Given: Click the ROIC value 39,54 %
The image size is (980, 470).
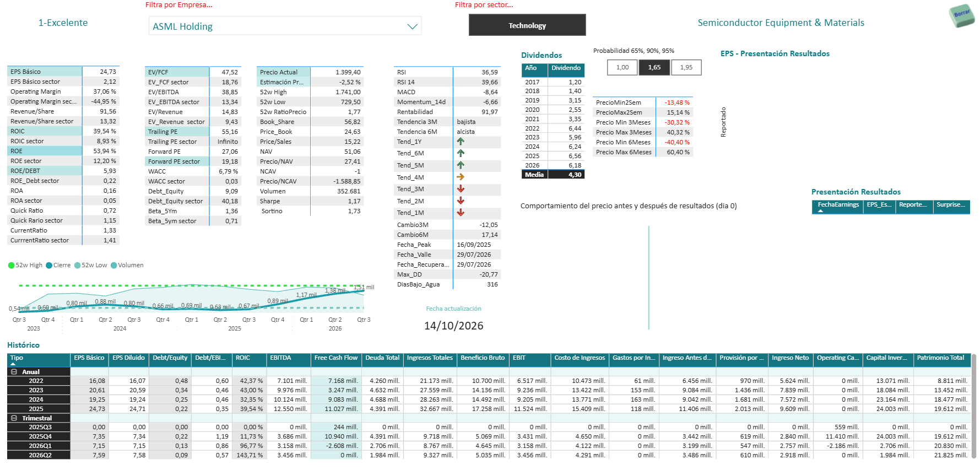Looking at the screenshot, I should 105,131.
